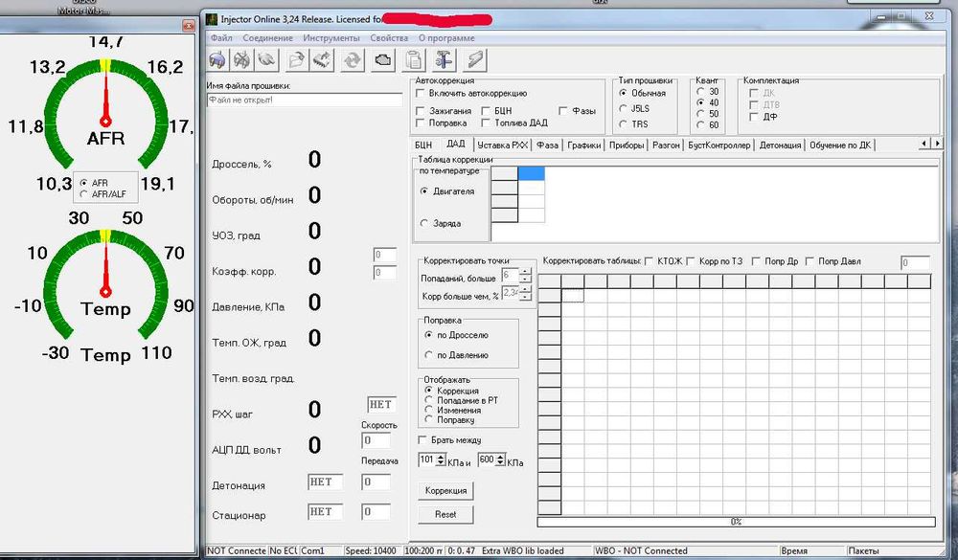Switch to the 'Обучение по ДК' tab
Screen dimensions: 958x560
pos(840,146)
